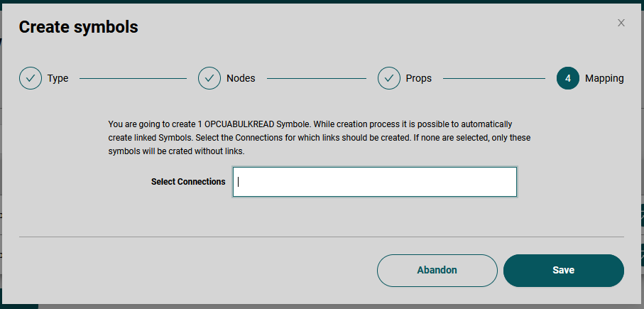Select the Mapping step label

[x=604, y=78]
